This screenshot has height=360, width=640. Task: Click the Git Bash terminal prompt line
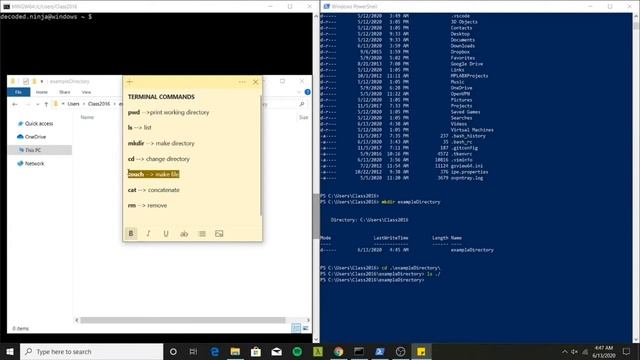46,17
